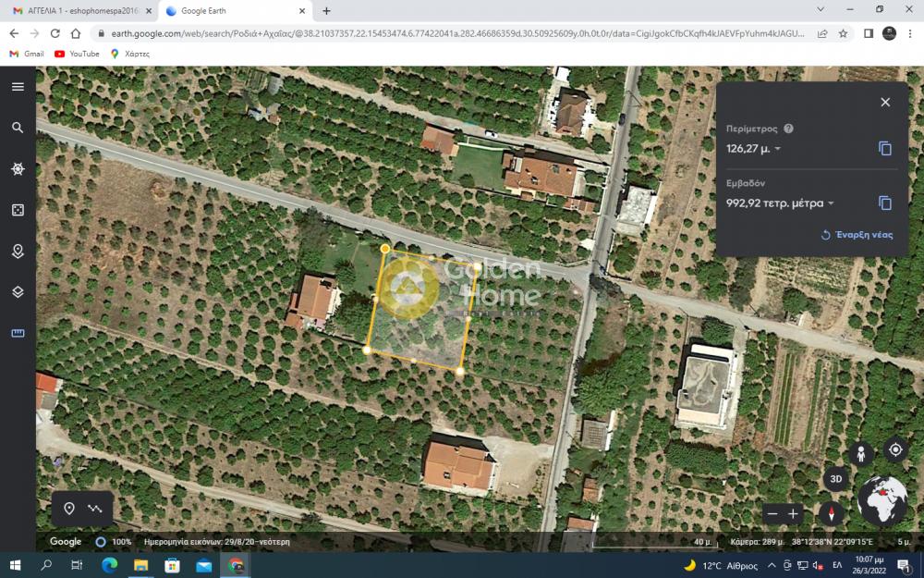Click the zoom in plus button
The image size is (924, 578).
pyautogui.click(x=793, y=514)
